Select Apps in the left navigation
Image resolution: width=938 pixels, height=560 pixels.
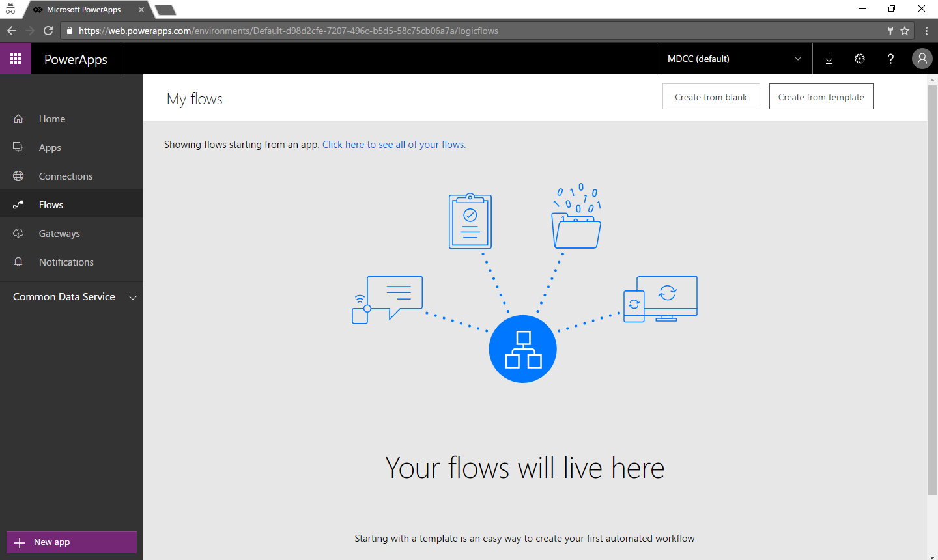click(50, 148)
